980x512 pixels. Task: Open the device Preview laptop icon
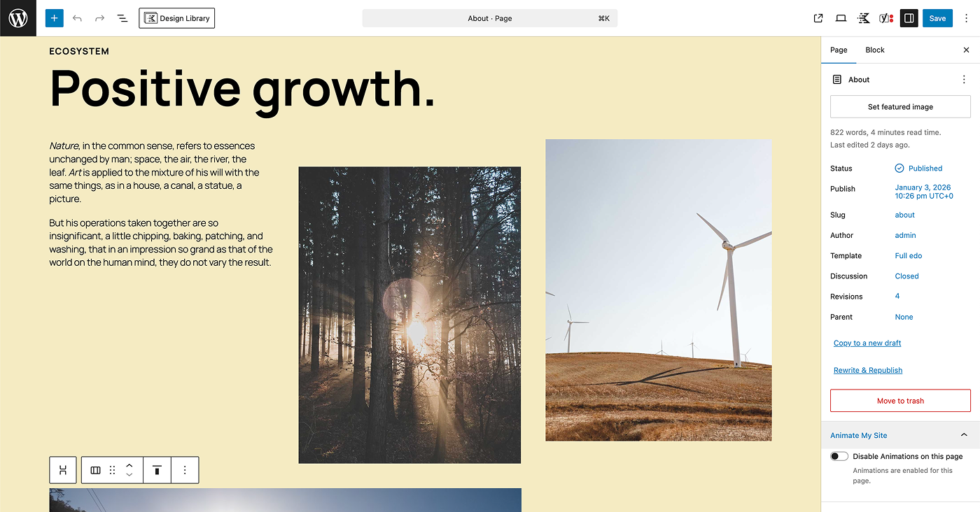tap(841, 18)
